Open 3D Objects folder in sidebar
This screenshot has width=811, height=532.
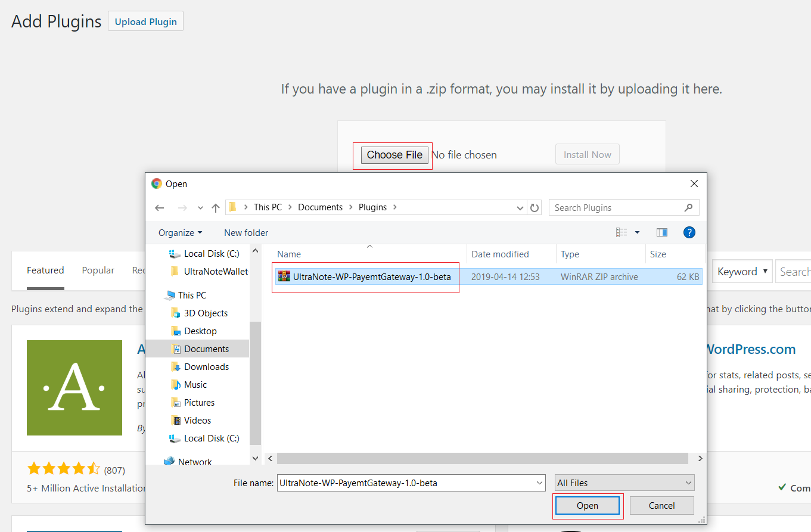(200, 313)
